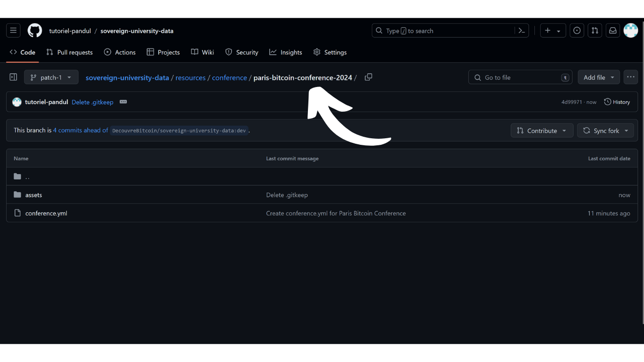
Task: Switch to the Wiki tab
Action: pyautogui.click(x=202, y=52)
